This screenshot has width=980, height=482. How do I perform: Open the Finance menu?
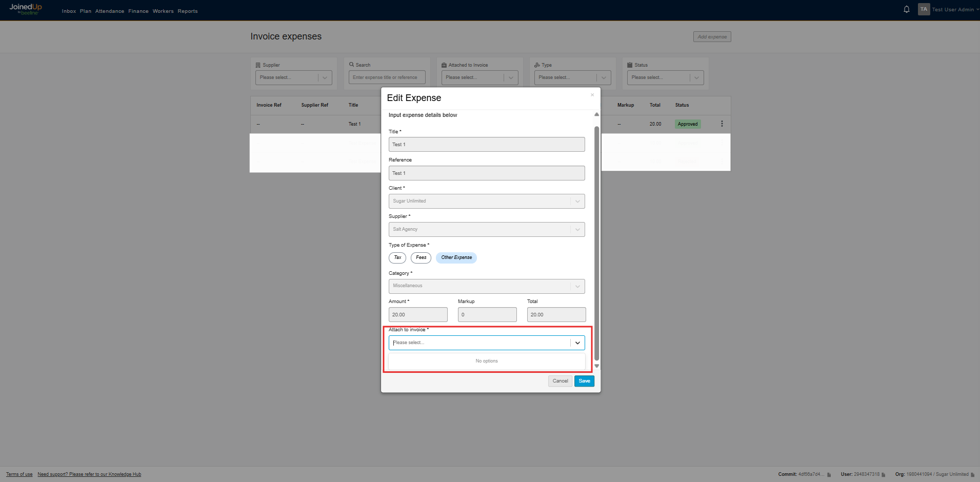click(138, 11)
